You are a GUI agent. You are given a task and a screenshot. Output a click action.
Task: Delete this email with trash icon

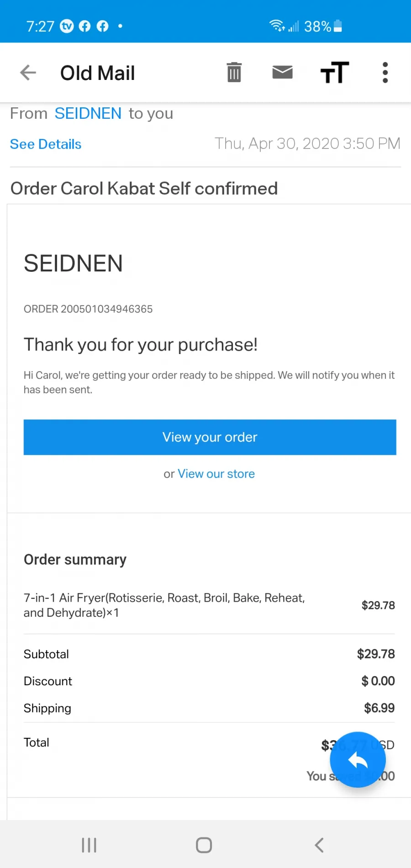[x=234, y=72]
